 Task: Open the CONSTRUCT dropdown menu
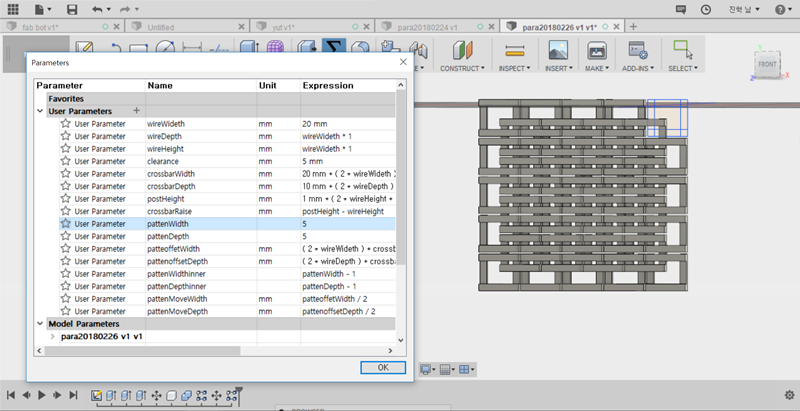463,69
